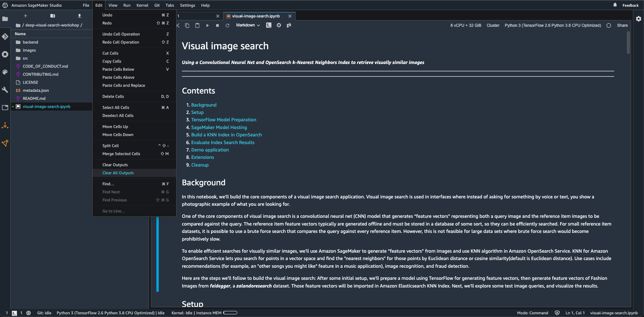This screenshot has width=644, height=317.
Task: Follow the Background contents link
Action: tap(204, 105)
